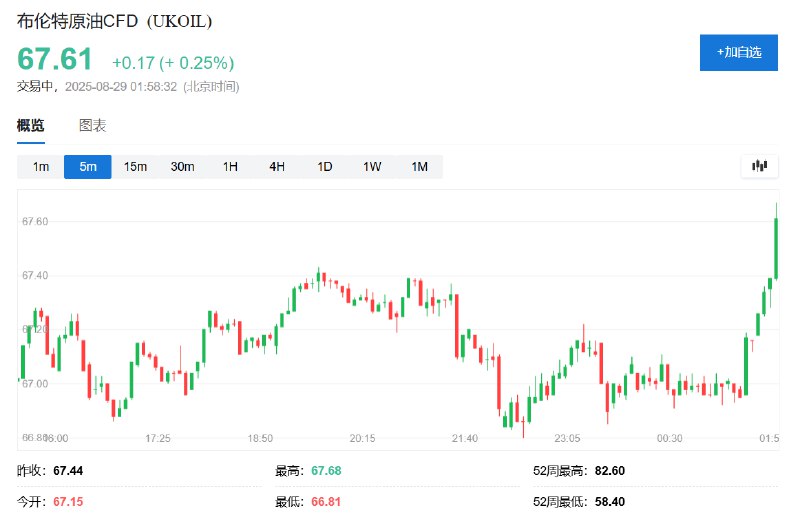
Task: Set the chart to 30m interval
Action: [182, 167]
